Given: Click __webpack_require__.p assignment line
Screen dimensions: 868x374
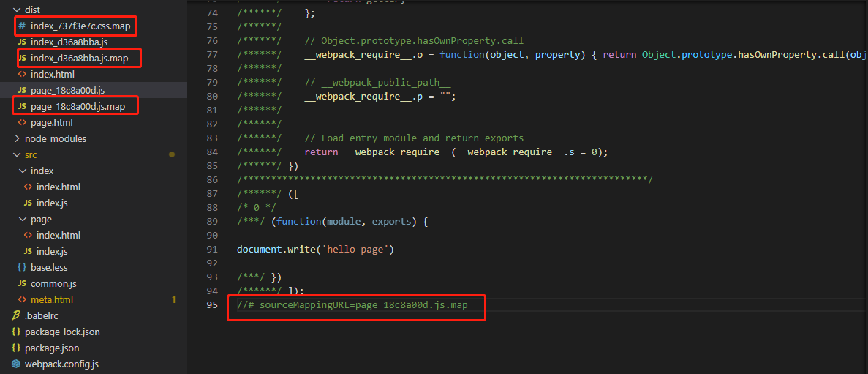Looking at the screenshot, I should pyautogui.click(x=380, y=97).
